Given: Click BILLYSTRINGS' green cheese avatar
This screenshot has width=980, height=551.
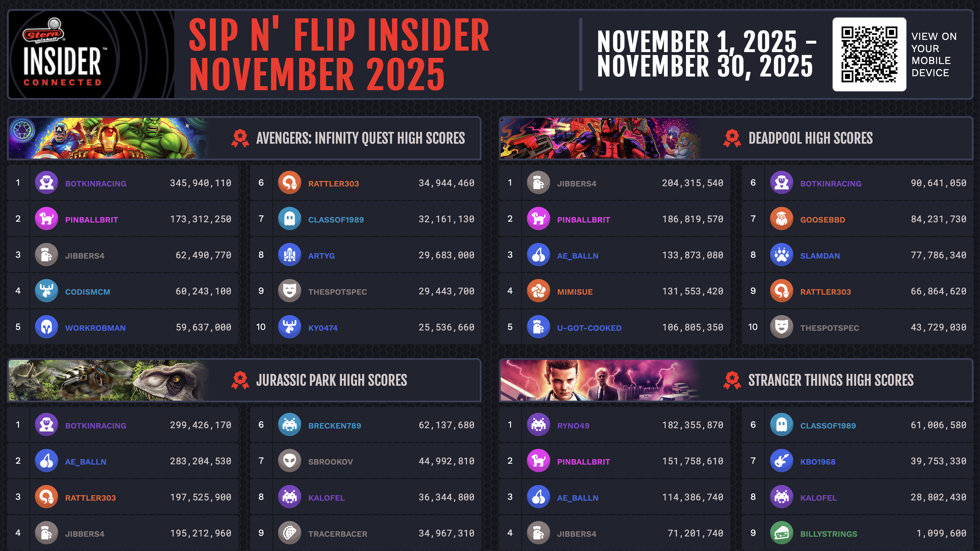Looking at the screenshot, I should (781, 533).
